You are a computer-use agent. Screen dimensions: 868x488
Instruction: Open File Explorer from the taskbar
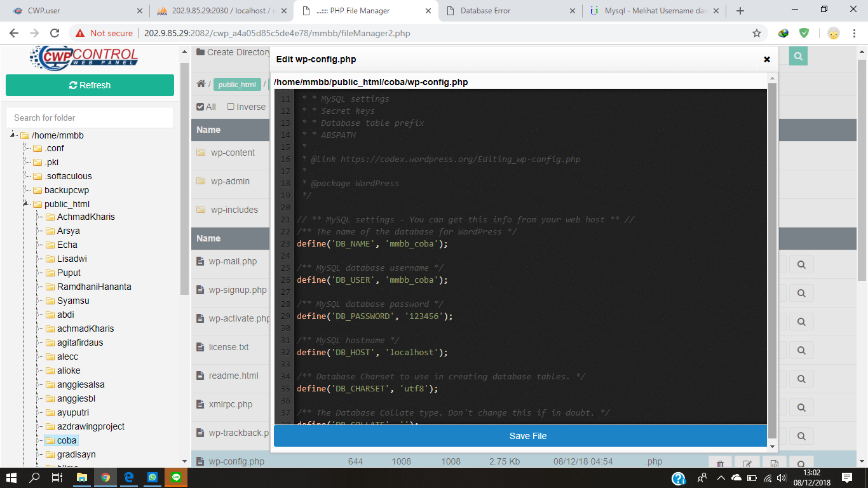pyautogui.click(x=82, y=477)
